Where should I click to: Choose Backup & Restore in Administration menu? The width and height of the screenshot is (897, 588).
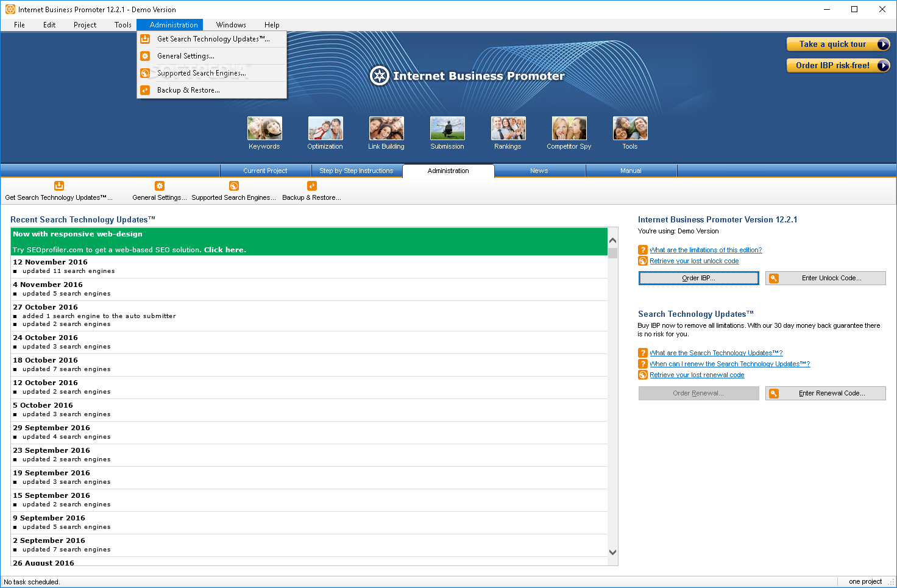(212, 90)
